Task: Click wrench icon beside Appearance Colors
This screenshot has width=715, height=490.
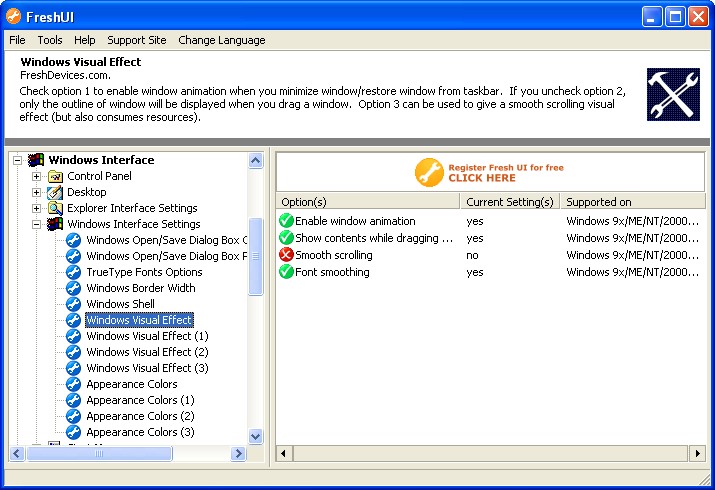Action: click(73, 384)
